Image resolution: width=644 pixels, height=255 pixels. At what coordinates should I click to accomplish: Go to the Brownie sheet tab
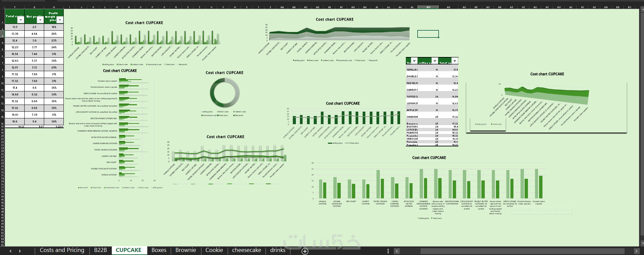click(x=186, y=250)
